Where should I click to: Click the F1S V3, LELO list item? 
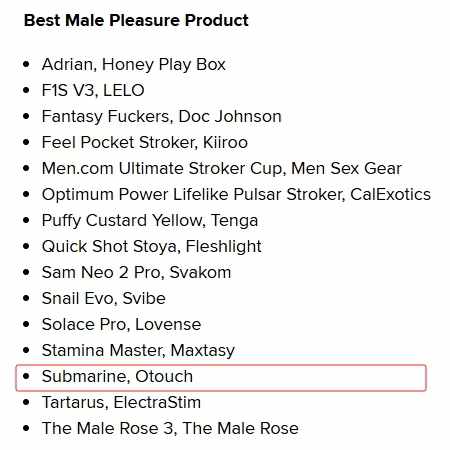(x=93, y=90)
